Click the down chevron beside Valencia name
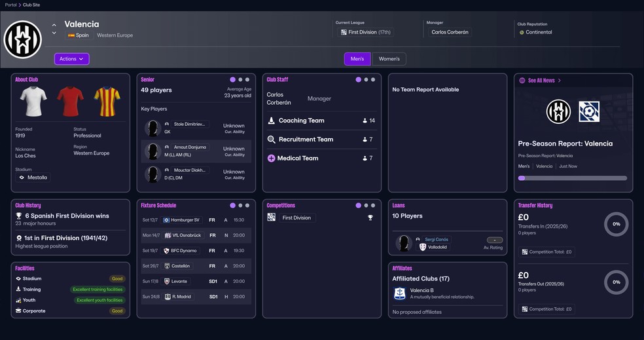644x340 pixels. coord(54,33)
